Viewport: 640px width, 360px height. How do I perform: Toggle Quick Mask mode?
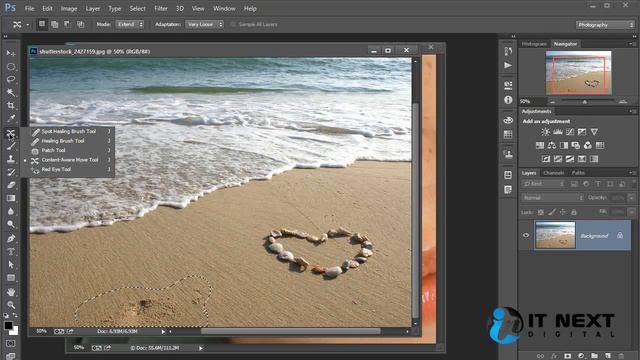point(11,343)
